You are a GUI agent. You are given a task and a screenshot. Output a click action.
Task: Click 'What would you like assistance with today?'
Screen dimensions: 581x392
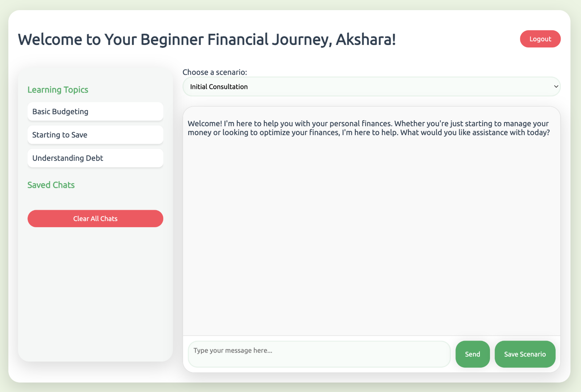pos(475,133)
